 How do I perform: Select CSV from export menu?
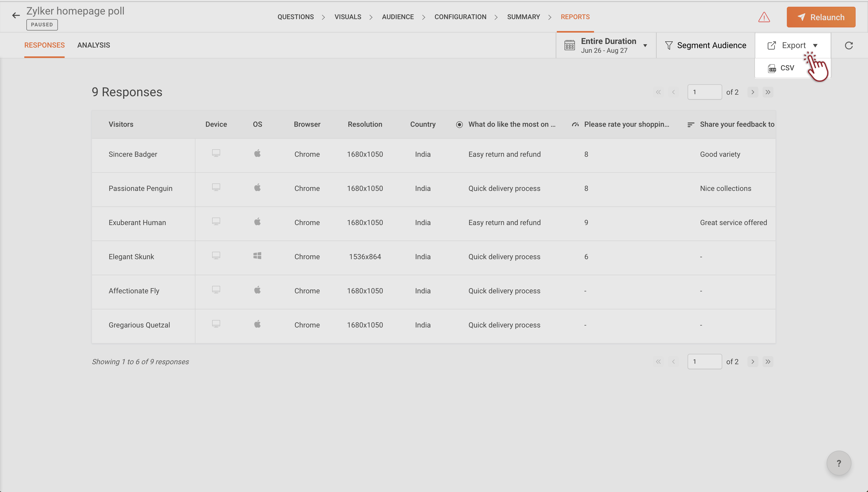787,68
